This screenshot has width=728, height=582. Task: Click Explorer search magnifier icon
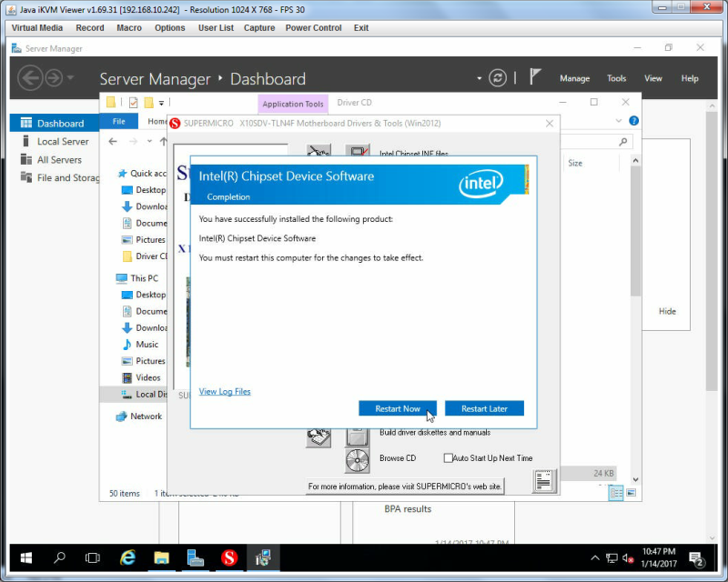(622, 142)
